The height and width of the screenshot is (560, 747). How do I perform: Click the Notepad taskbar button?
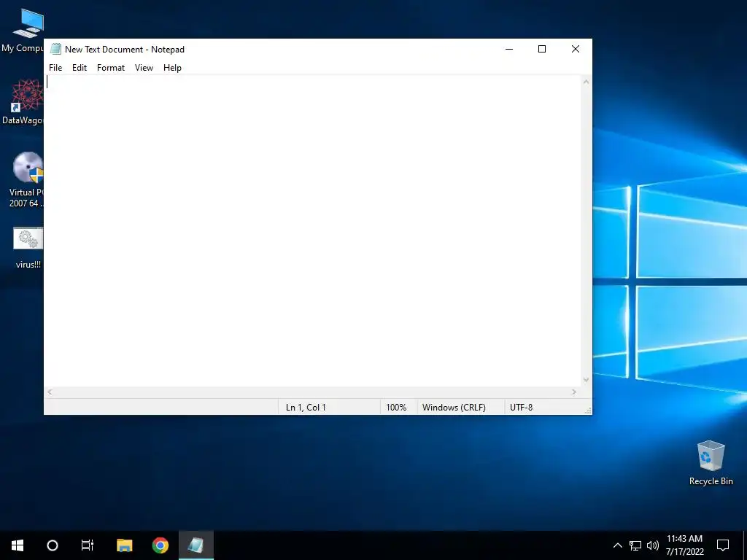tap(196, 545)
